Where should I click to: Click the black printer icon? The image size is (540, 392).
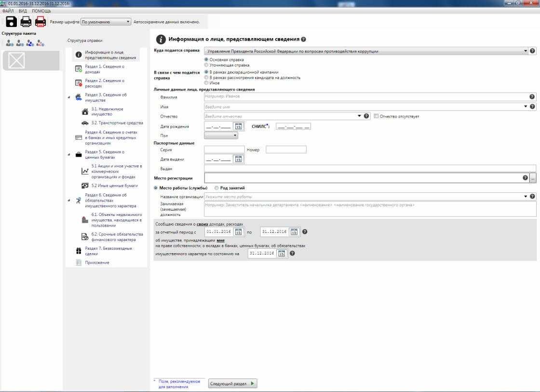coord(26,22)
